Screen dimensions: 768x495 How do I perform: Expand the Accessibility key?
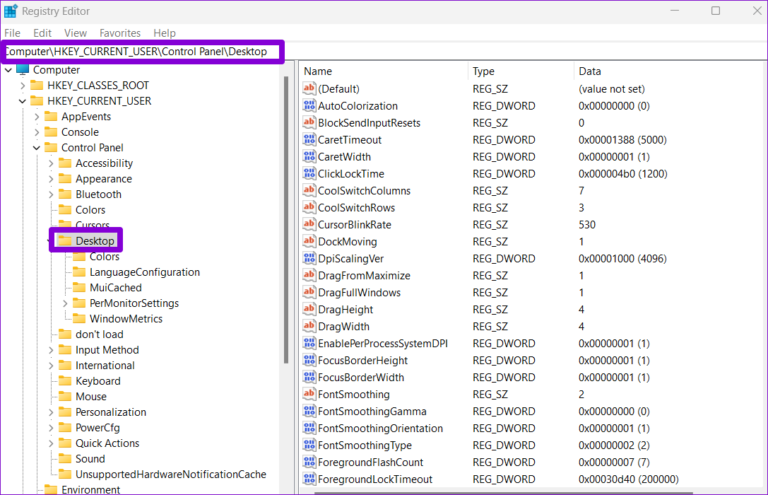52,163
